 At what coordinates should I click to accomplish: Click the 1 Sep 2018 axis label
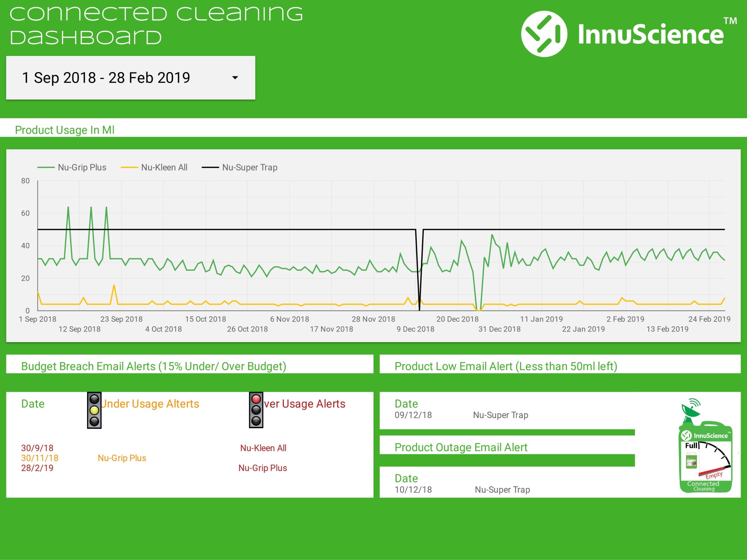pos(37,319)
